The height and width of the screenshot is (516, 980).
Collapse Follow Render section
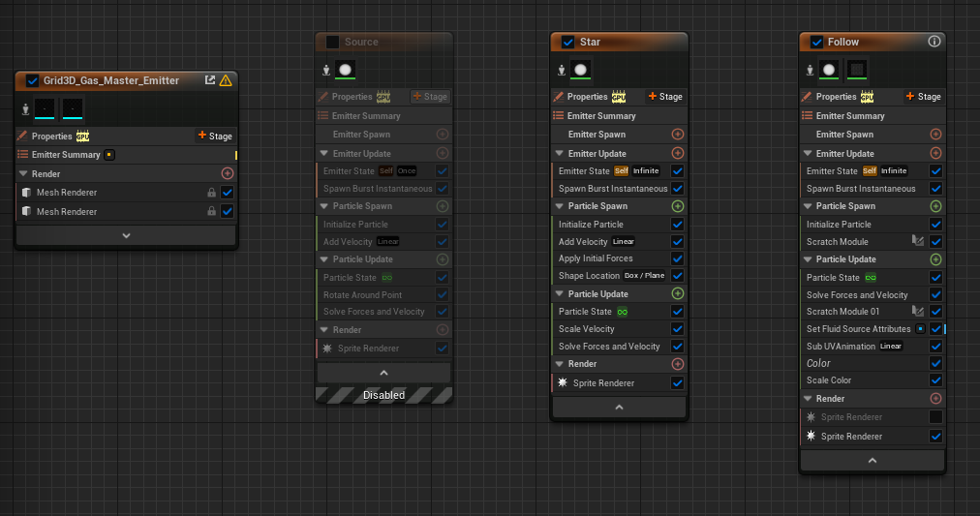[808, 399]
